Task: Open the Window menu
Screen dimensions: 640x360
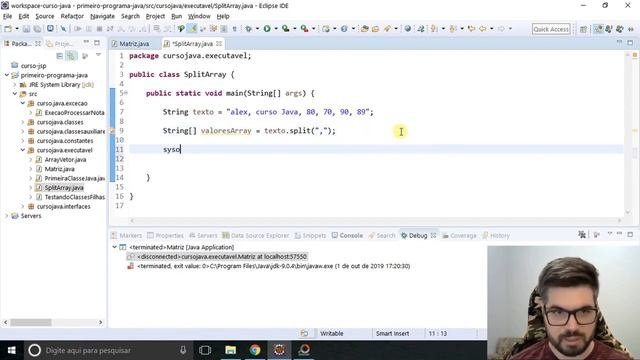Action: pos(199,16)
